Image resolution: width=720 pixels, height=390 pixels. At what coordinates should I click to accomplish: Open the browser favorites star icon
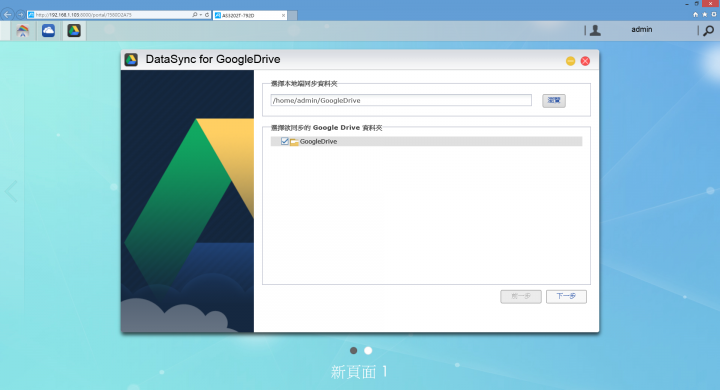pyautogui.click(x=704, y=15)
